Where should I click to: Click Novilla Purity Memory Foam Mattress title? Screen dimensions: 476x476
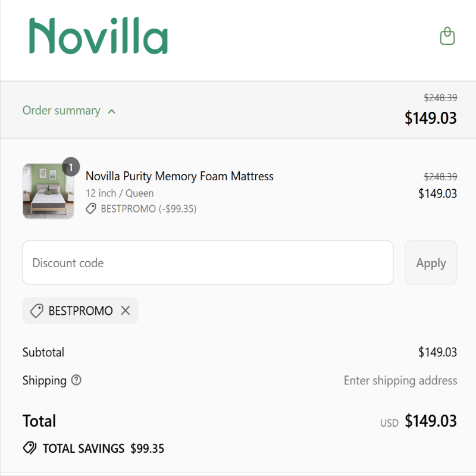point(180,176)
